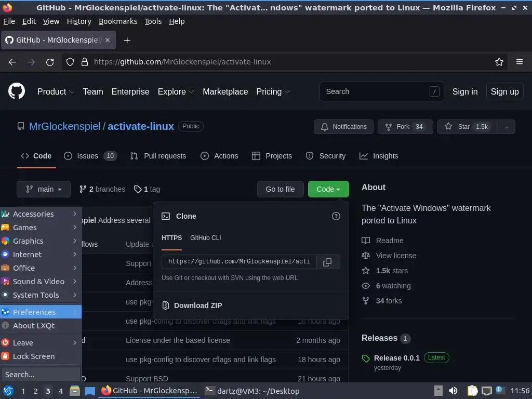Expand the Explore navigation menu
Screen dimensions: 532x399
[176, 91]
